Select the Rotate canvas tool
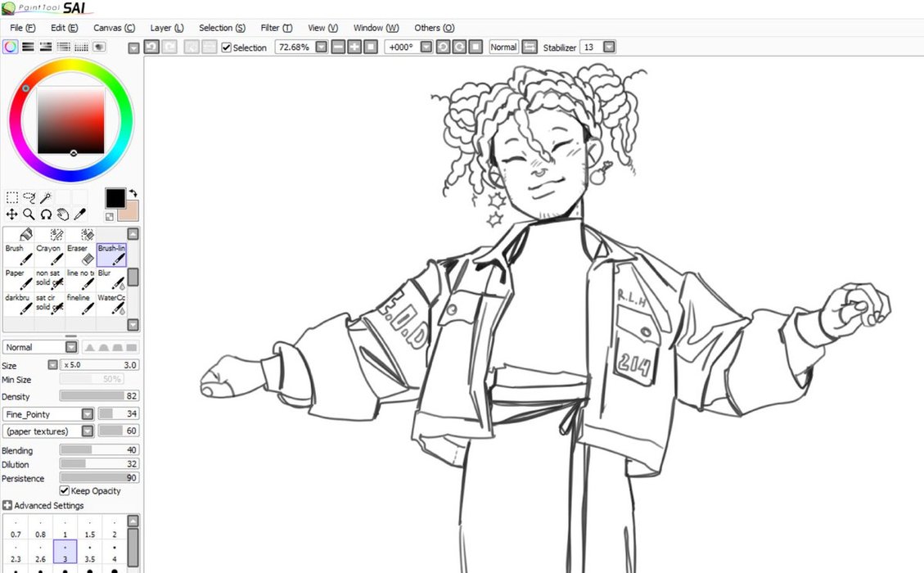The width and height of the screenshot is (924, 573). pos(46,214)
